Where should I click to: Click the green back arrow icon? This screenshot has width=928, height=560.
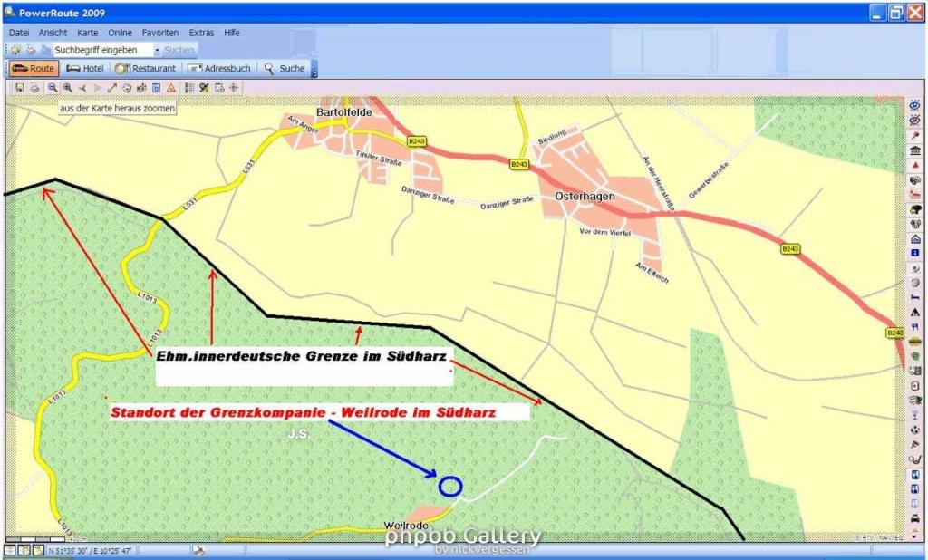(x=82, y=88)
